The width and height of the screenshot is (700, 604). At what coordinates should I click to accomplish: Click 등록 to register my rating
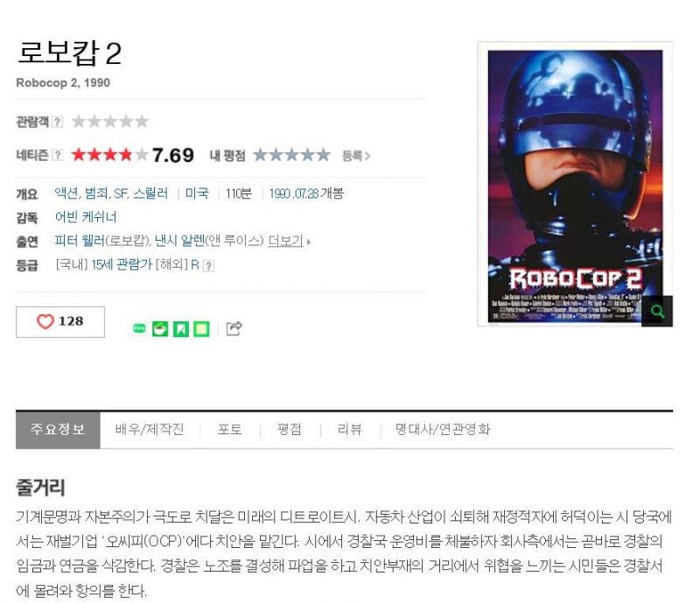point(356,156)
